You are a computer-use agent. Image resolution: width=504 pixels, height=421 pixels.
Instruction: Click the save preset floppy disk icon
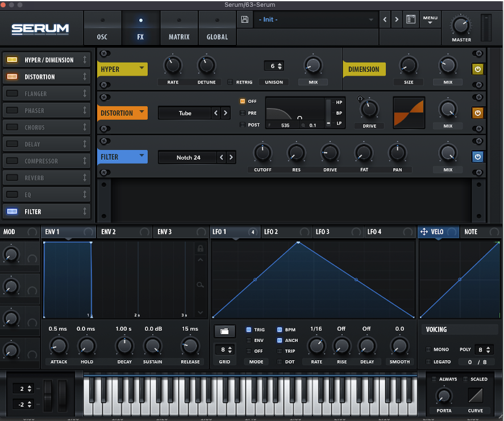[x=245, y=19]
